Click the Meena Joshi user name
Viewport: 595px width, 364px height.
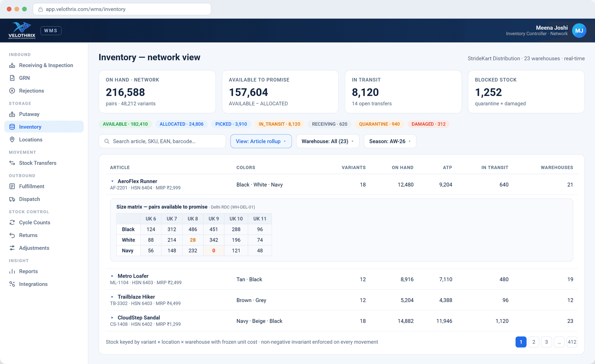[x=552, y=28]
